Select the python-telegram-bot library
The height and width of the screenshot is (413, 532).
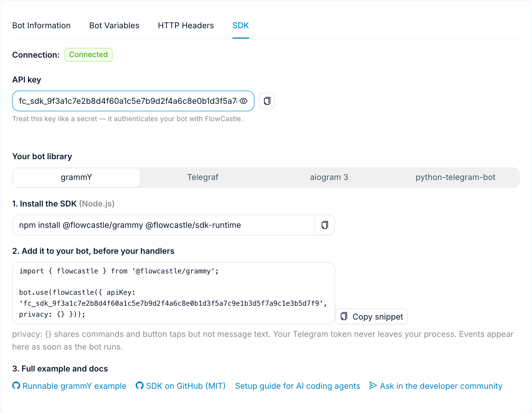(456, 177)
